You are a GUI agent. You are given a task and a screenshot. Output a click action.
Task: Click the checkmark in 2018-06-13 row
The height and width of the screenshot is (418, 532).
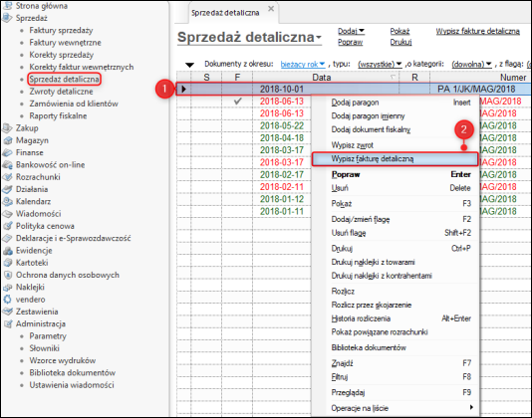237,102
